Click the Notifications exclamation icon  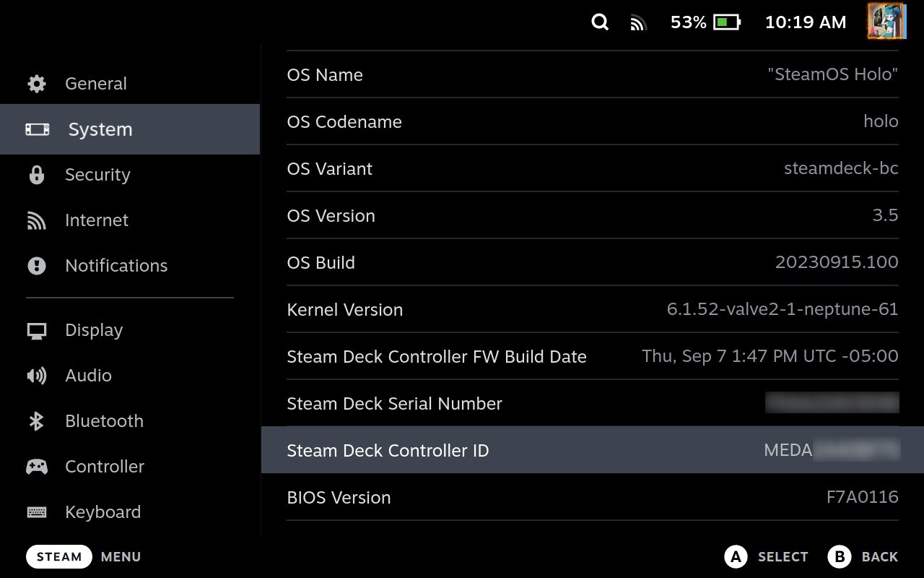(36, 266)
